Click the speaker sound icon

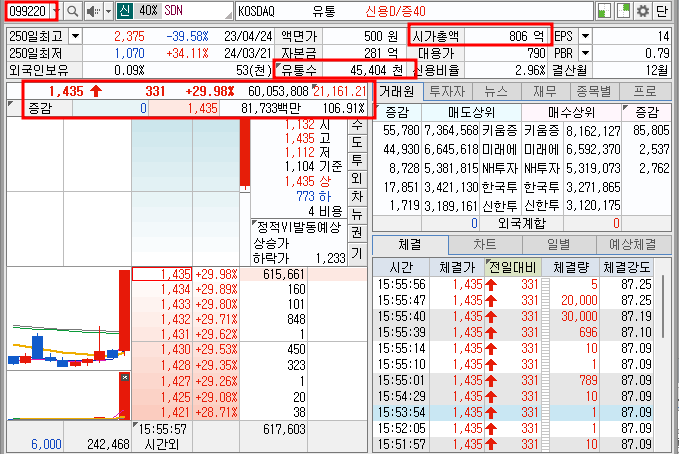tap(93, 11)
